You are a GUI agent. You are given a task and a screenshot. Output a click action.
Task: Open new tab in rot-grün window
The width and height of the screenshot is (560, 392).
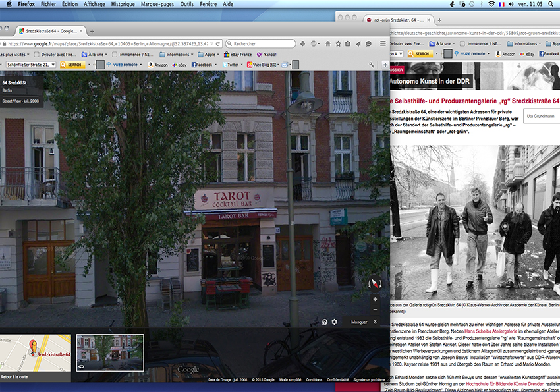[x=439, y=20]
